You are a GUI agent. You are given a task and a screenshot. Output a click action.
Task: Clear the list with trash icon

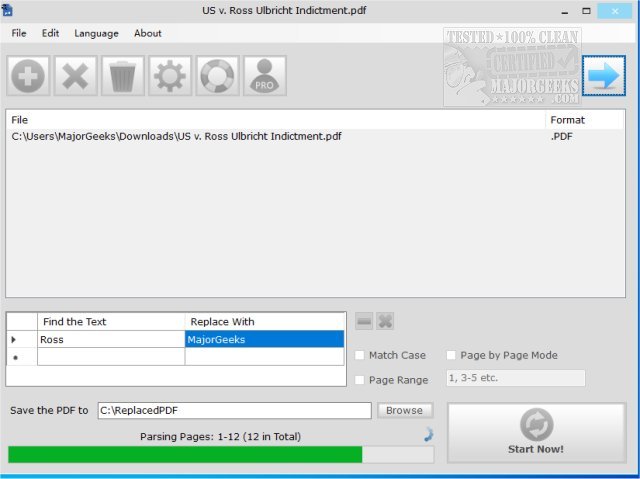click(x=123, y=76)
